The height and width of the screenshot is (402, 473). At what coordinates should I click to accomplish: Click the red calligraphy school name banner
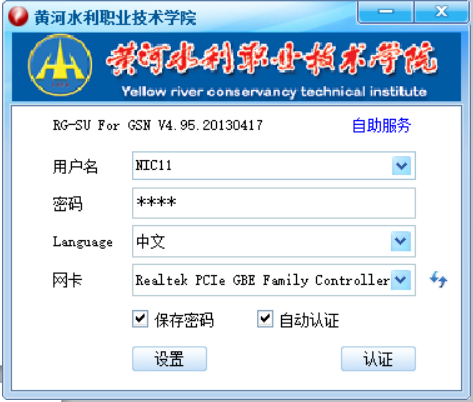(x=272, y=58)
